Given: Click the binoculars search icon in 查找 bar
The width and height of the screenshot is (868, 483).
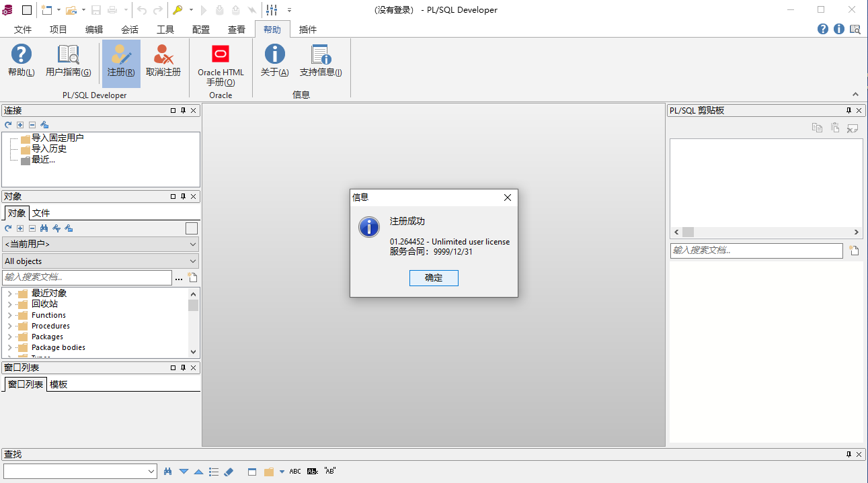Looking at the screenshot, I should coord(168,472).
